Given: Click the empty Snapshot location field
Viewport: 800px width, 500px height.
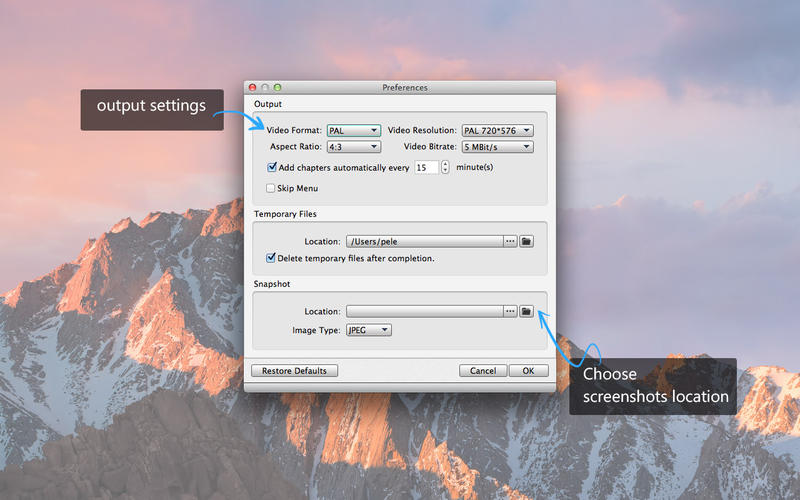Looking at the screenshot, I should click(x=424, y=311).
